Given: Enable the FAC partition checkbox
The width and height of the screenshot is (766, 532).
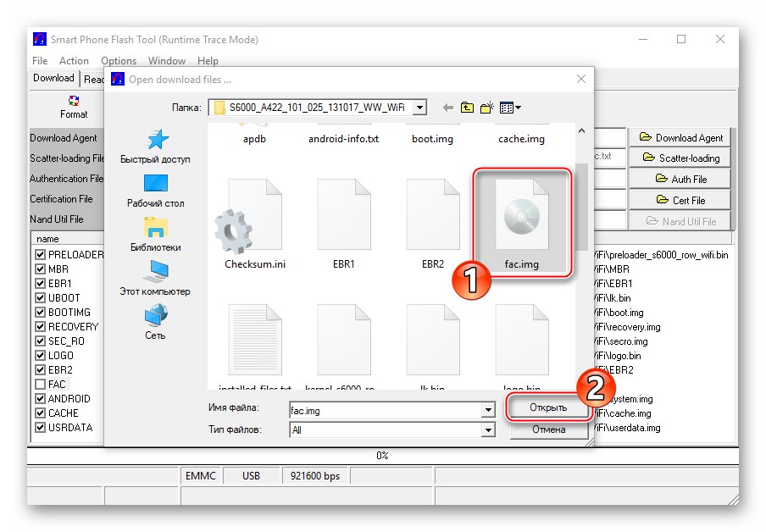Looking at the screenshot, I should pos(40,384).
